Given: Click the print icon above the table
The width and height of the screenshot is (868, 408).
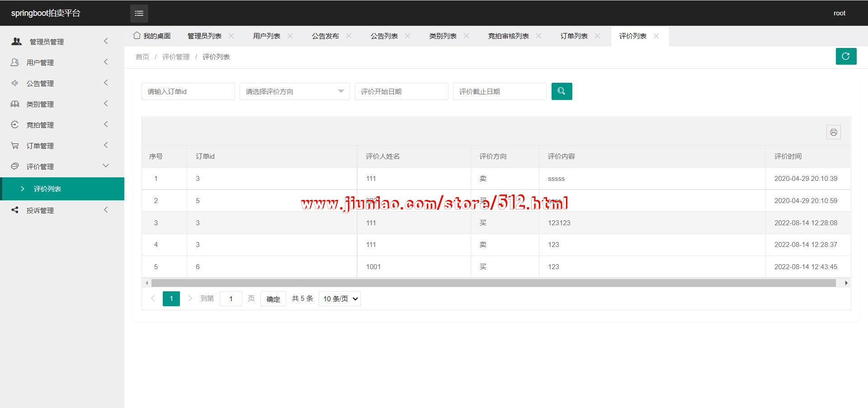Looking at the screenshot, I should 833,132.
